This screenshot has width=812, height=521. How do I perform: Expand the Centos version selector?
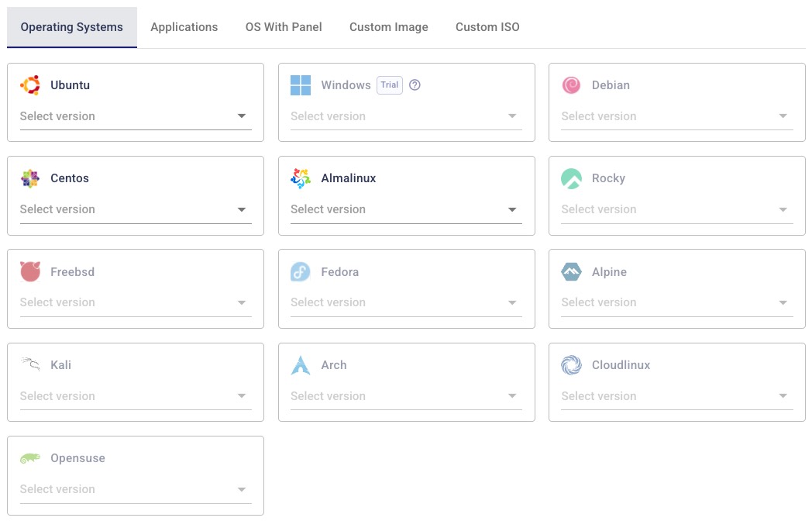tap(136, 210)
